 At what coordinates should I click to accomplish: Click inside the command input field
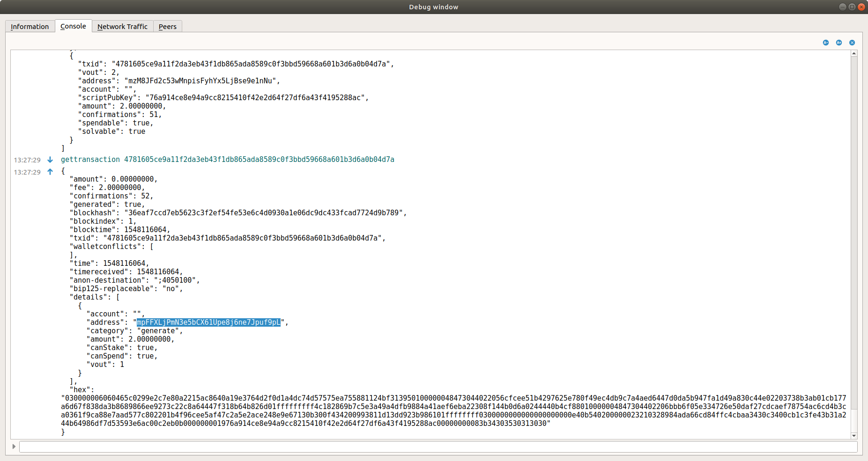pos(422,446)
